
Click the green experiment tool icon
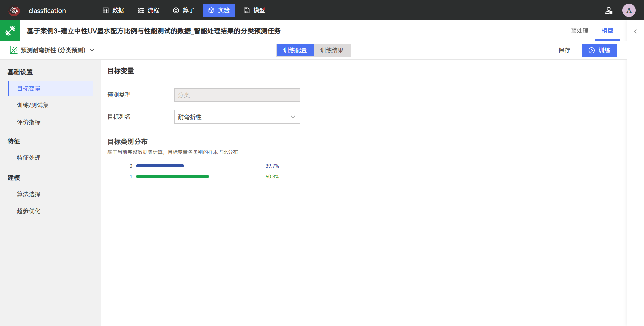10,31
